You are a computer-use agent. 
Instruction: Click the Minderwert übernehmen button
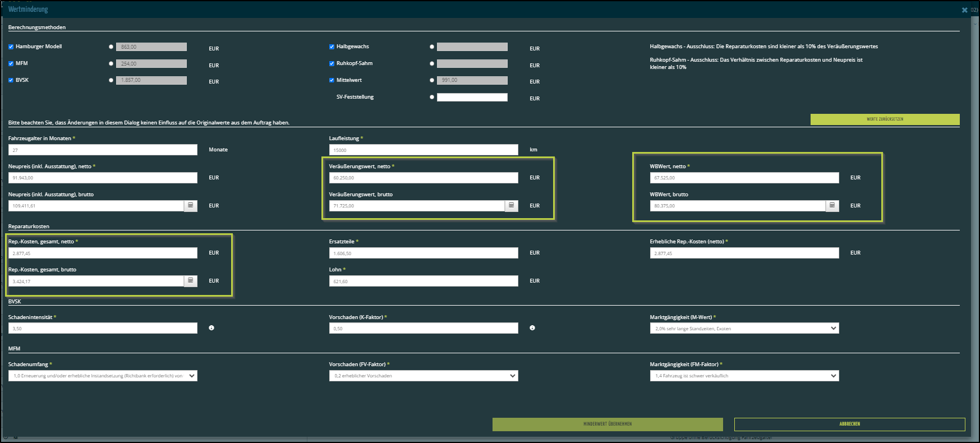(607, 424)
